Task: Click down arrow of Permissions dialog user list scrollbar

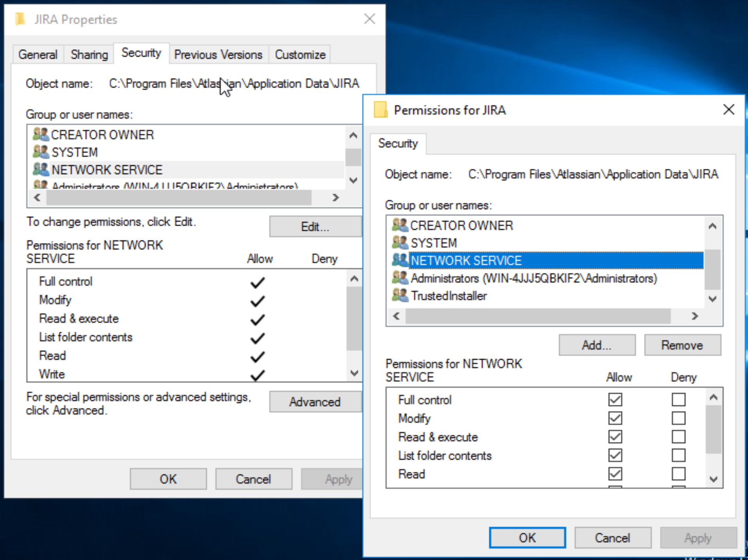Action: point(713,299)
